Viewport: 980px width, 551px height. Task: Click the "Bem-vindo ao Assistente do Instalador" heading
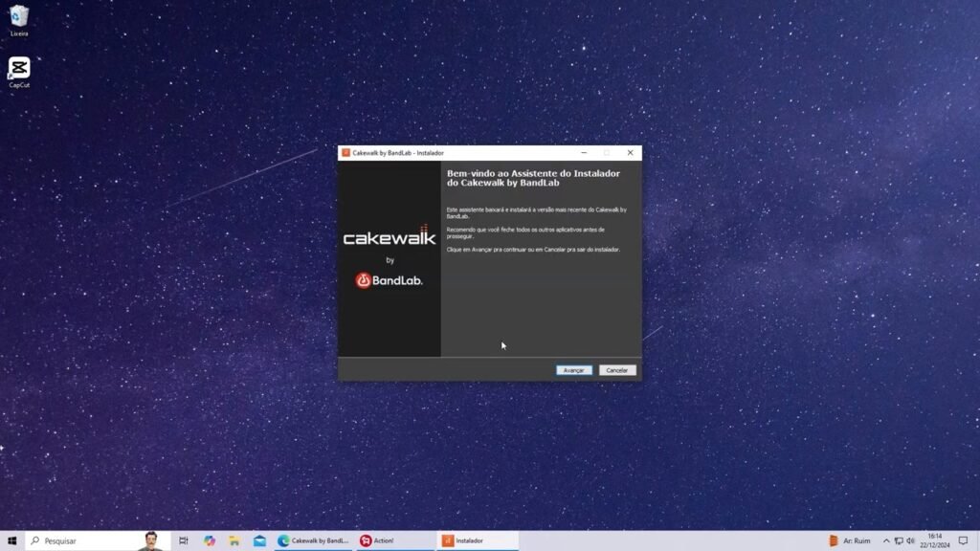click(533, 178)
